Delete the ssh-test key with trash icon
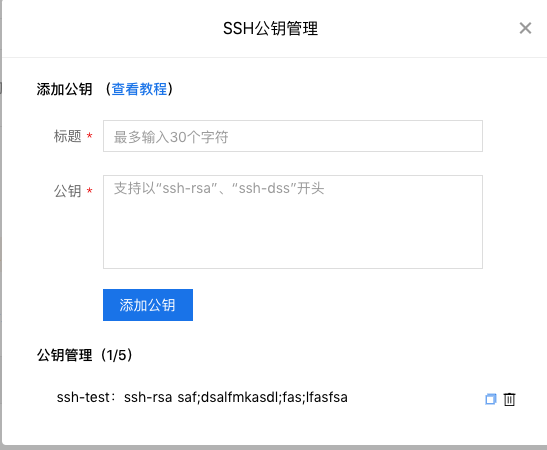547x450 pixels. pos(509,399)
